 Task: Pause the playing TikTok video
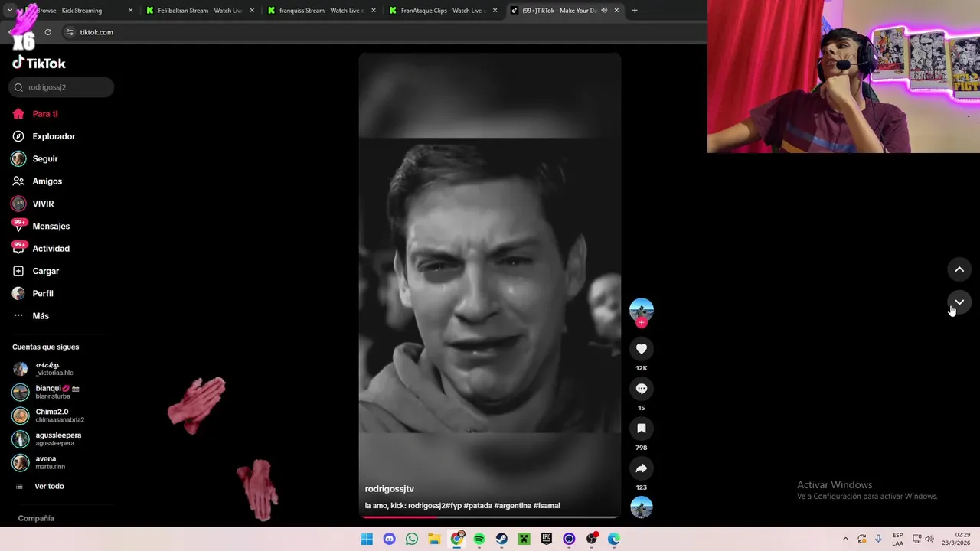(x=490, y=285)
